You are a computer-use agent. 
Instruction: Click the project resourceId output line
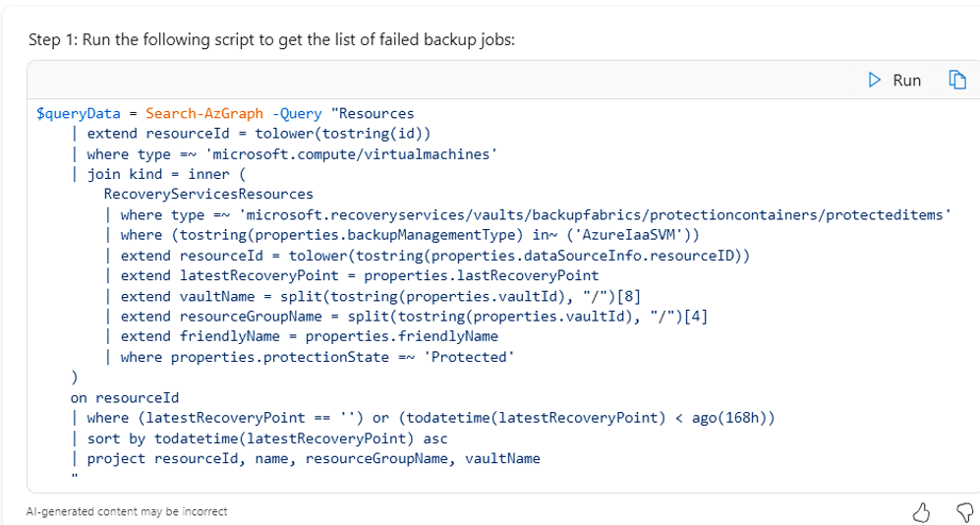(x=313, y=458)
